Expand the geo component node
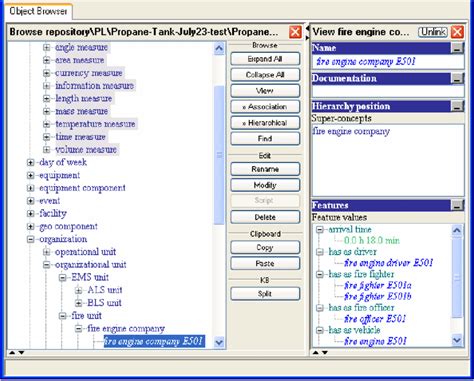 tap(30, 226)
